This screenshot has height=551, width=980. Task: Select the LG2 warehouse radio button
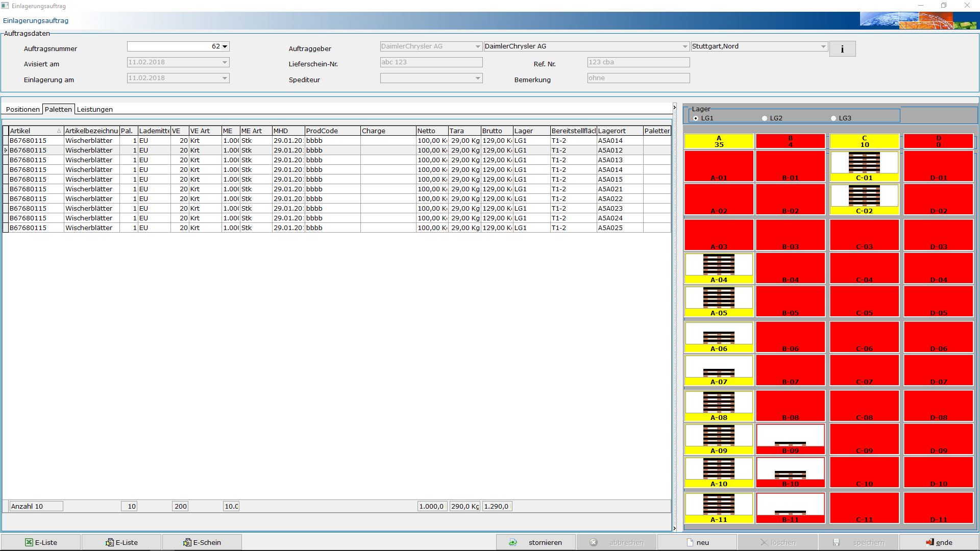(x=765, y=118)
